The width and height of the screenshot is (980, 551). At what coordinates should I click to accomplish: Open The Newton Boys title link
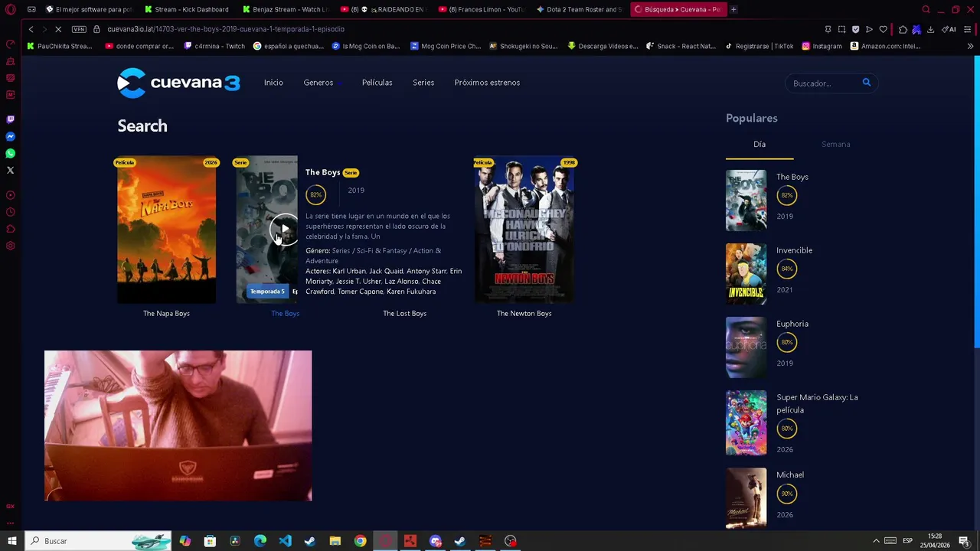pyautogui.click(x=524, y=313)
